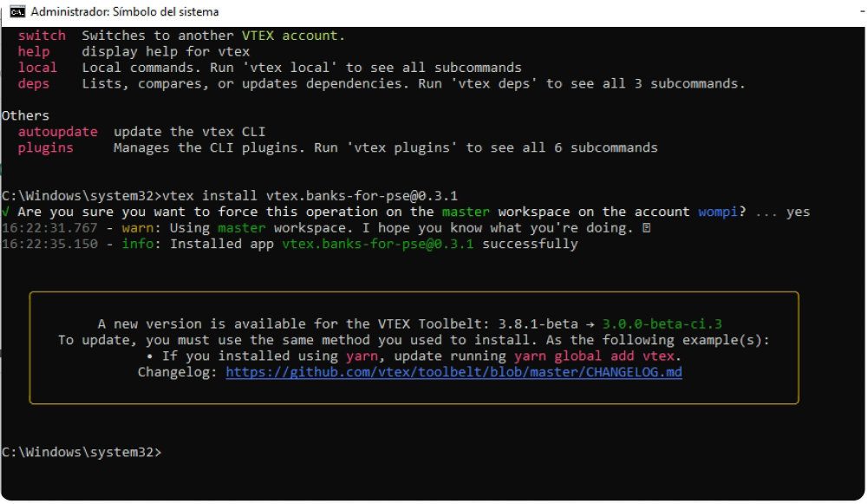Click the 'plugins' command under Others

pyautogui.click(x=45, y=147)
